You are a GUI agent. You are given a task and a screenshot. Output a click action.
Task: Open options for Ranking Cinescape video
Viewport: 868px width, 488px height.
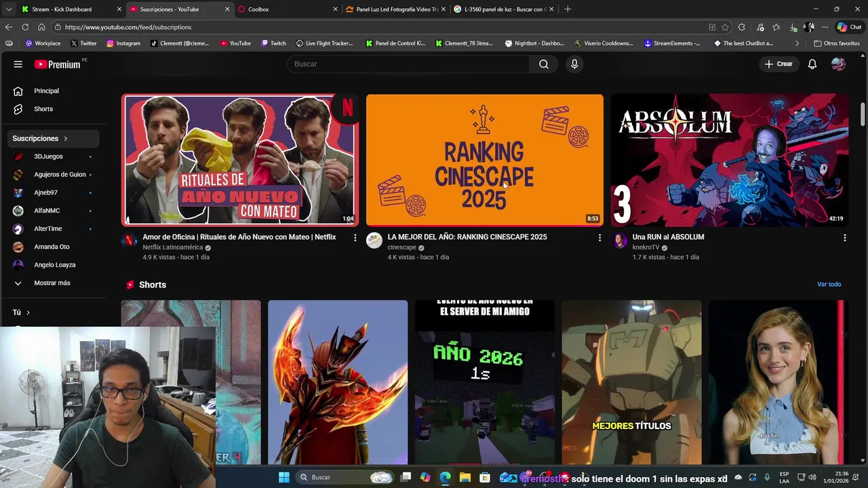(x=599, y=237)
